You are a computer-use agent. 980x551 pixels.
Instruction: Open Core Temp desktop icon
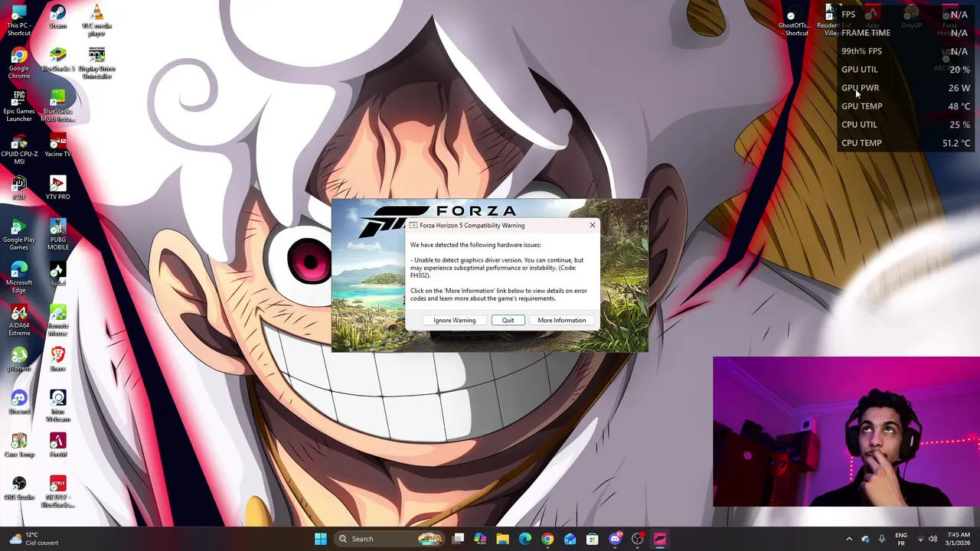[19, 445]
